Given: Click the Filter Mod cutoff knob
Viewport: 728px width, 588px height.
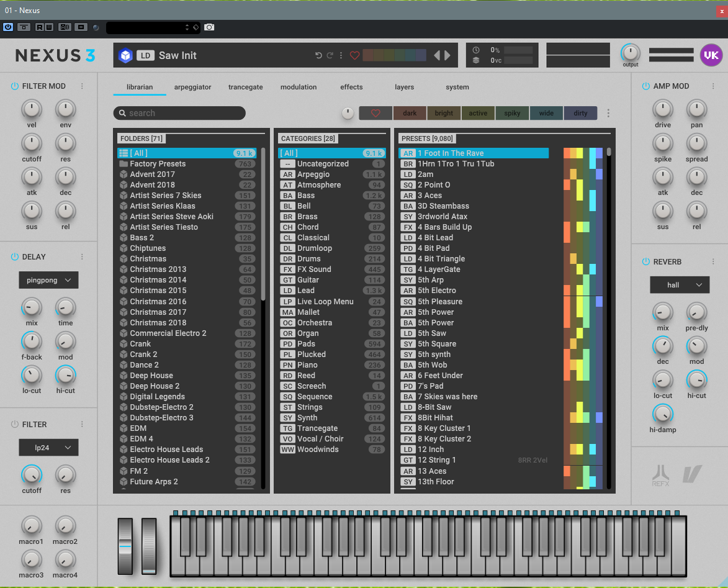Looking at the screenshot, I should click(x=32, y=143).
